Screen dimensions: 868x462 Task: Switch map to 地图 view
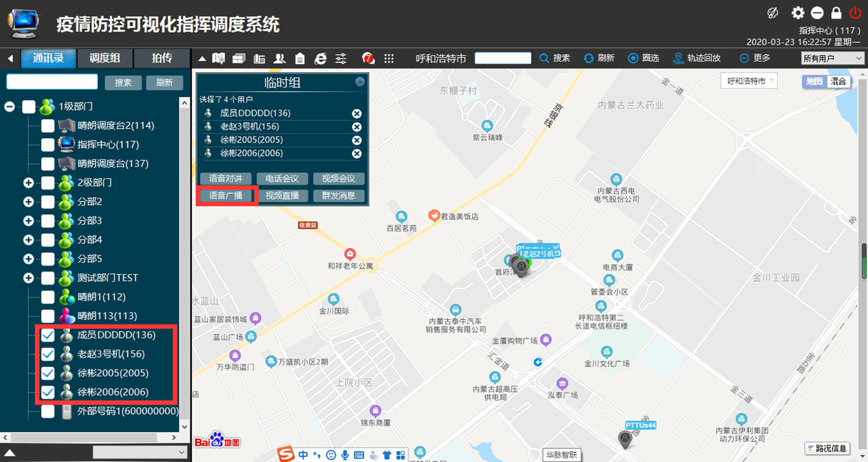[814, 82]
